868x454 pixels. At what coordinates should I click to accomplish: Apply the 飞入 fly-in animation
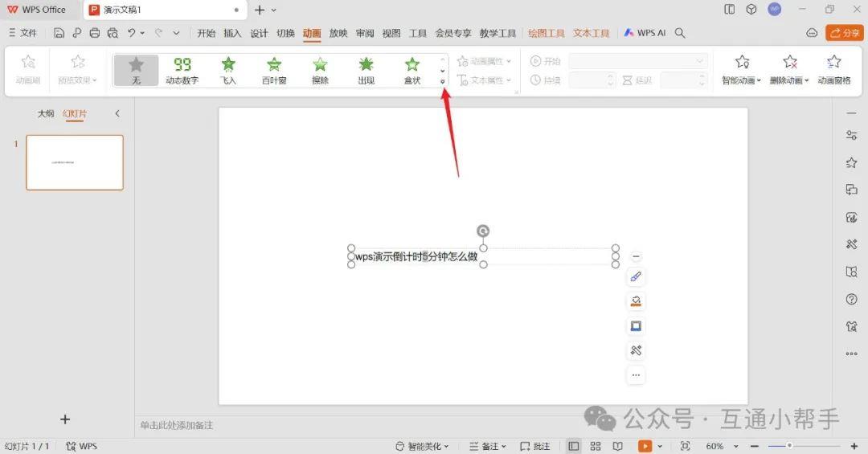pyautogui.click(x=228, y=71)
